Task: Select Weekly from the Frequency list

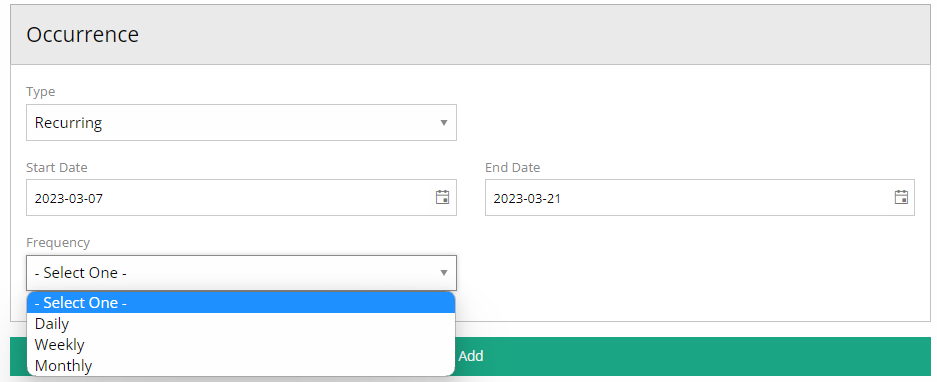Action: [241, 345]
